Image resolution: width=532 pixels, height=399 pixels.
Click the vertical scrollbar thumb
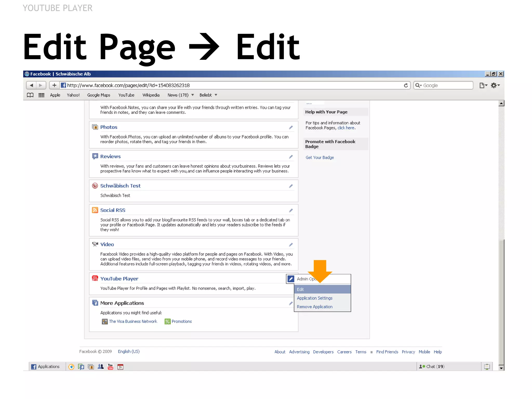coord(501,302)
